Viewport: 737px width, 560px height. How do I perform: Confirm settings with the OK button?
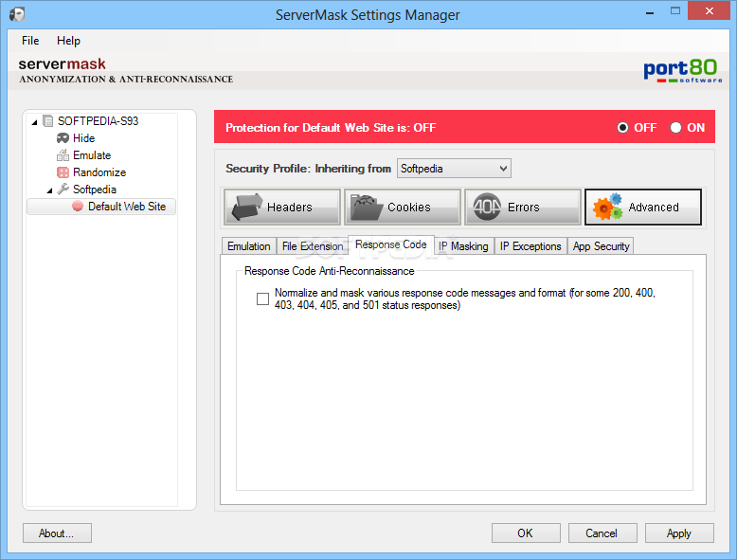(x=526, y=533)
